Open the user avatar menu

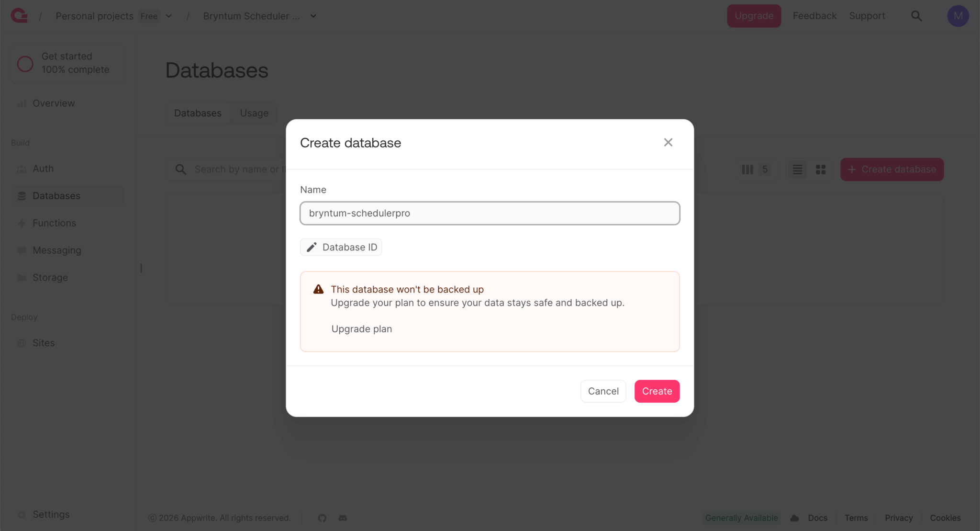pos(958,16)
